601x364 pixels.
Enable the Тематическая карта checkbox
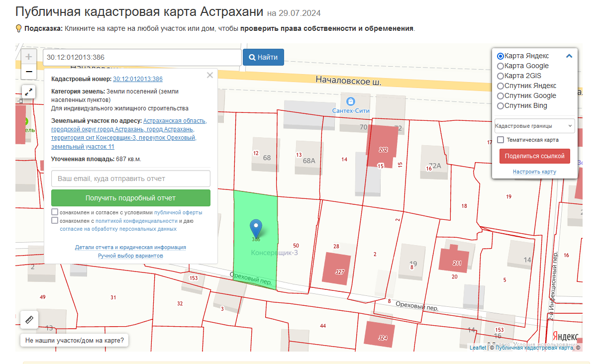tap(501, 140)
